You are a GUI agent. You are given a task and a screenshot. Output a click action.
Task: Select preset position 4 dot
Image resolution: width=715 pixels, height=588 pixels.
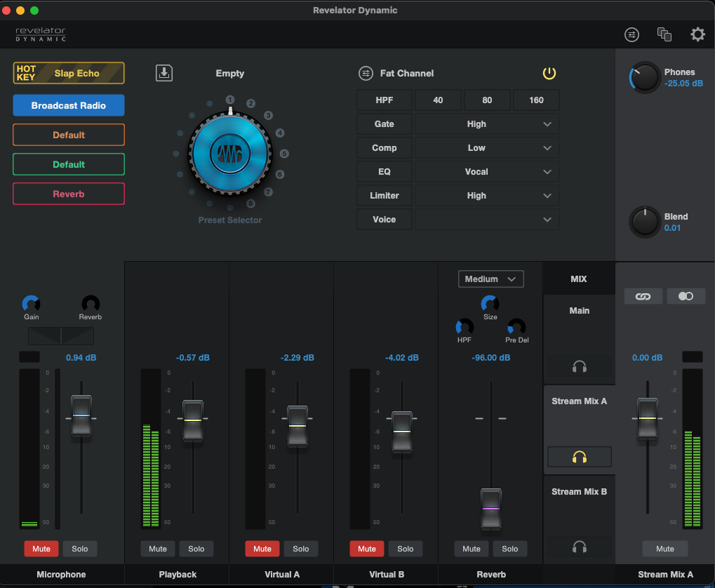[280, 133]
